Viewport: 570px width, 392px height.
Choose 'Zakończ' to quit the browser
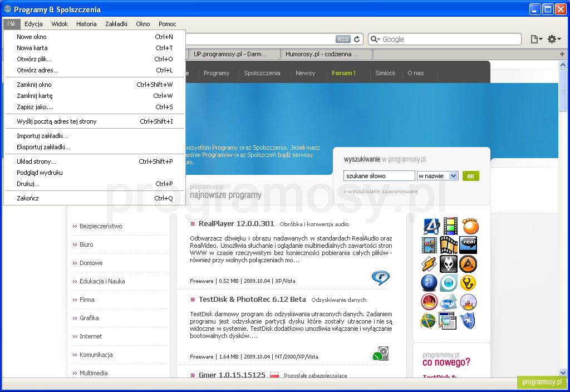click(x=95, y=198)
